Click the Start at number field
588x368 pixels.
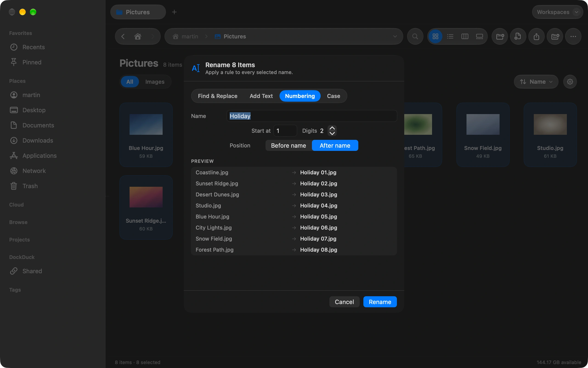[285, 131]
